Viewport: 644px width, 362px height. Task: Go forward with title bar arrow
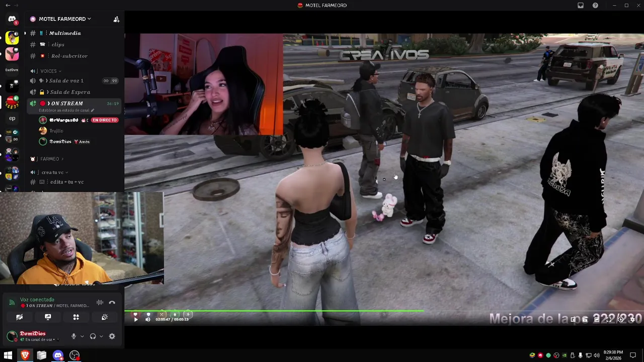[x=17, y=6]
